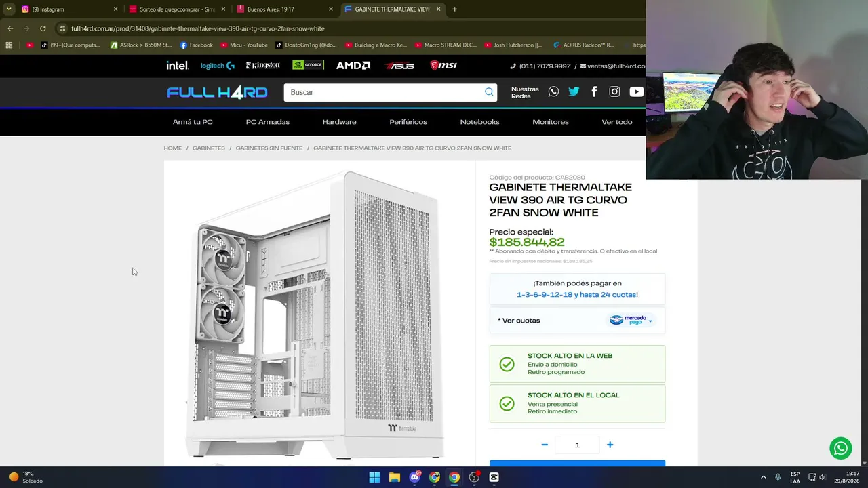
Task: Click the '1-3-6-9-12-18 y hasta 24 cuotas' link
Action: tap(576, 295)
